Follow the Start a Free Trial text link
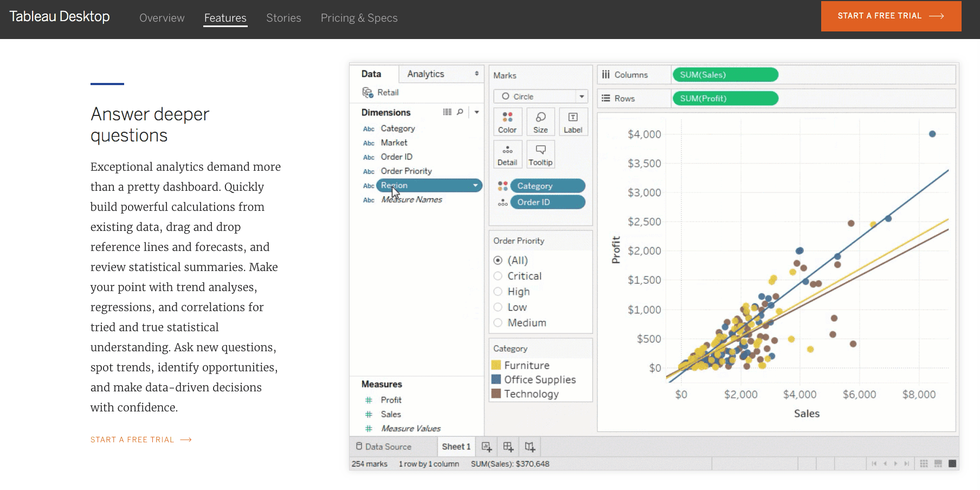Viewport: 980px width, 490px height. (x=141, y=440)
